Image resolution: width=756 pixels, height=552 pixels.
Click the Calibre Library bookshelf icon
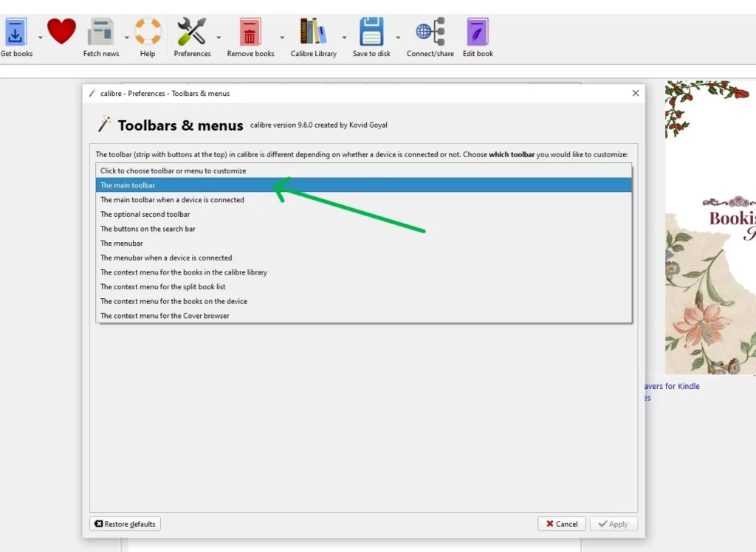(313, 31)
